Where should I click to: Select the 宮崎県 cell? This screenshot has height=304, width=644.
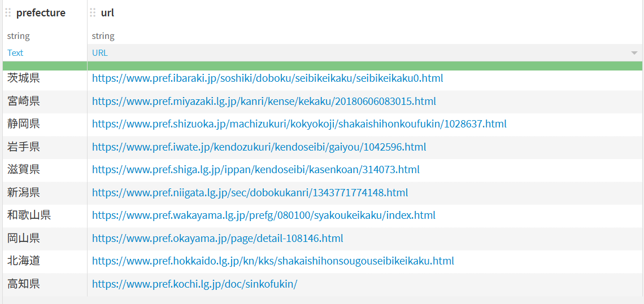pyautogui.click(x=45, y=102)
